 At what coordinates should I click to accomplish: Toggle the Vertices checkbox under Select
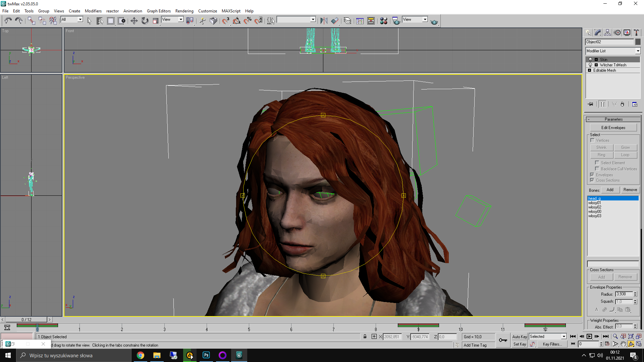(592, 140)
